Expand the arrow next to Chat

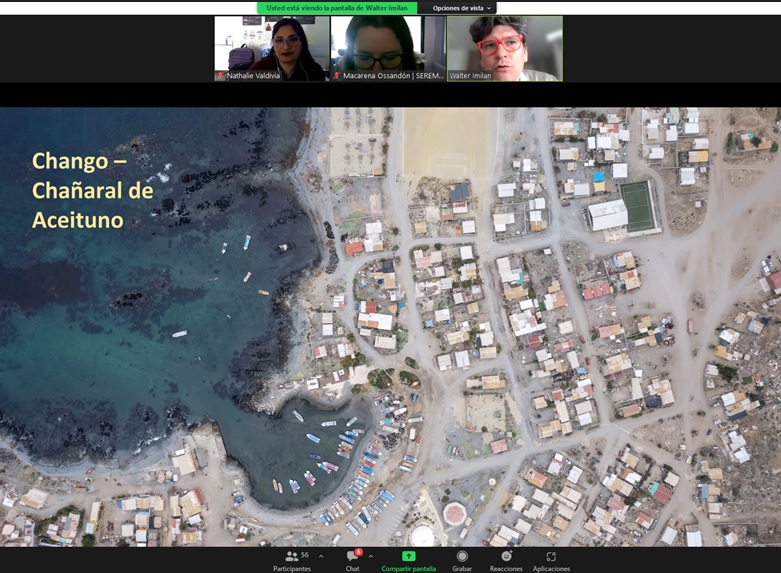(x=371, y=556)
